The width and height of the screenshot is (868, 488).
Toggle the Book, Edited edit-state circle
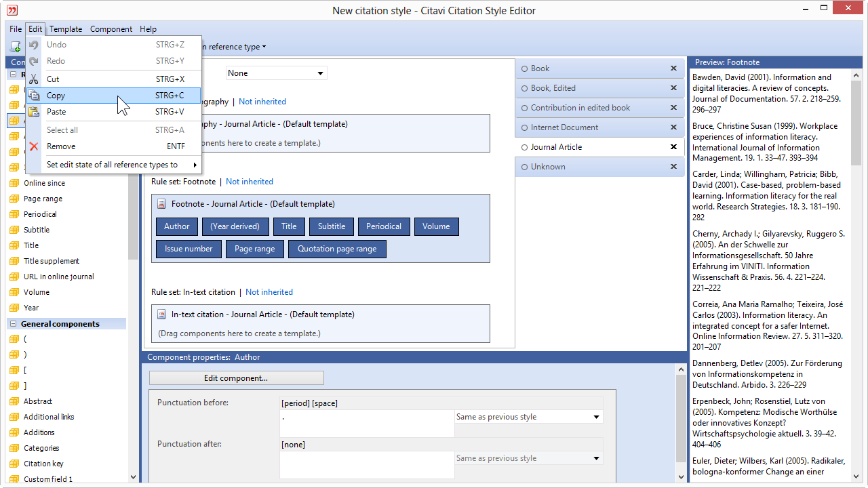click(524, 88)
